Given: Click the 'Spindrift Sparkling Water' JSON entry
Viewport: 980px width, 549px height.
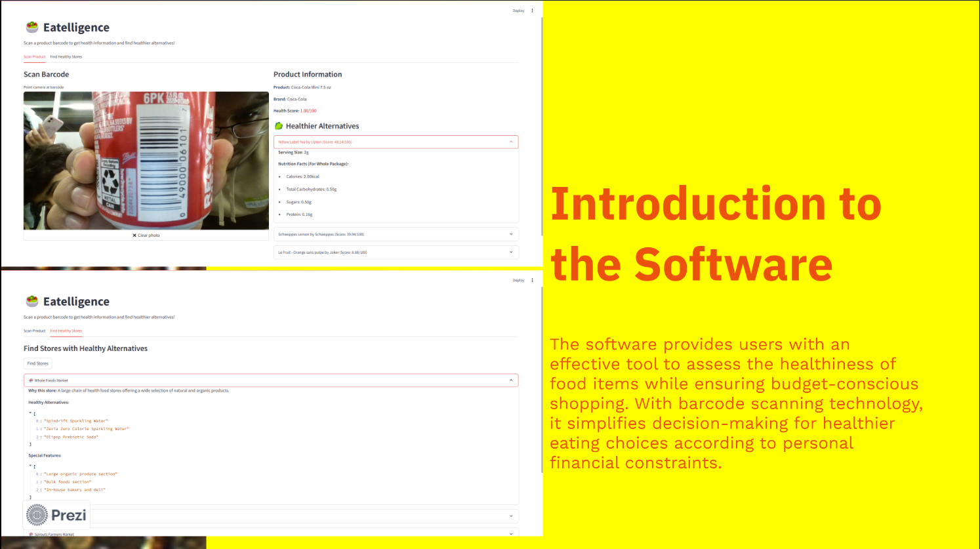Looking at the screenshot, I should click(x=75, y=421).
